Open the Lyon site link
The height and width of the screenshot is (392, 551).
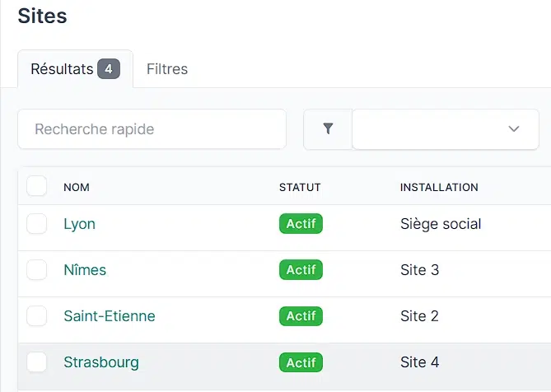pyautogui.click(x=79, y=224)
